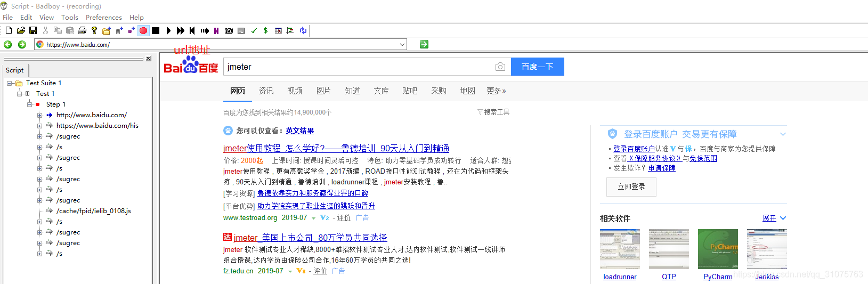Screen dimensions: 868x284
Task: Open the View menu
Action: [46, 17]
